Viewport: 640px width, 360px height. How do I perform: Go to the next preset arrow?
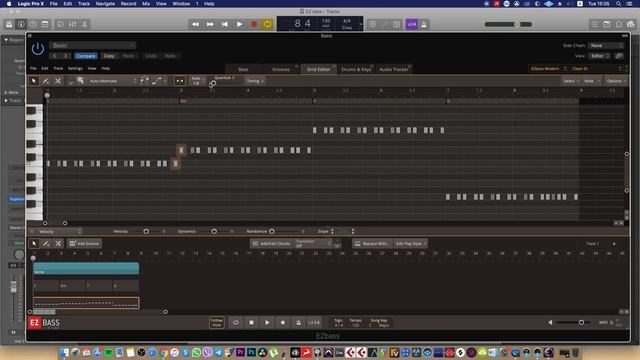point(65,56)
